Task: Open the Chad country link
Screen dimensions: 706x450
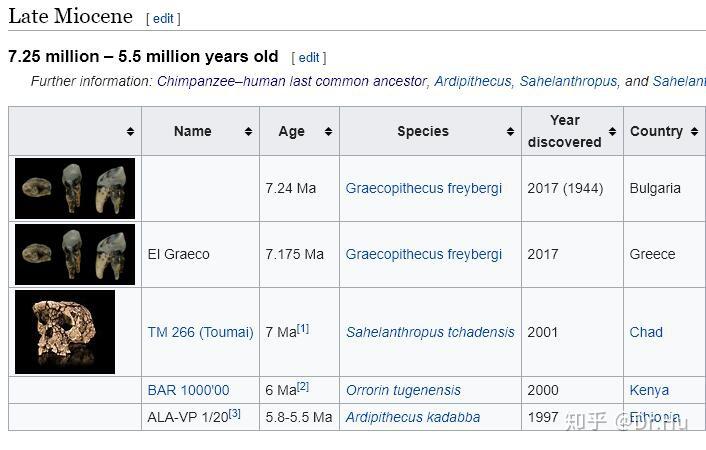Action: click(646, 332)
